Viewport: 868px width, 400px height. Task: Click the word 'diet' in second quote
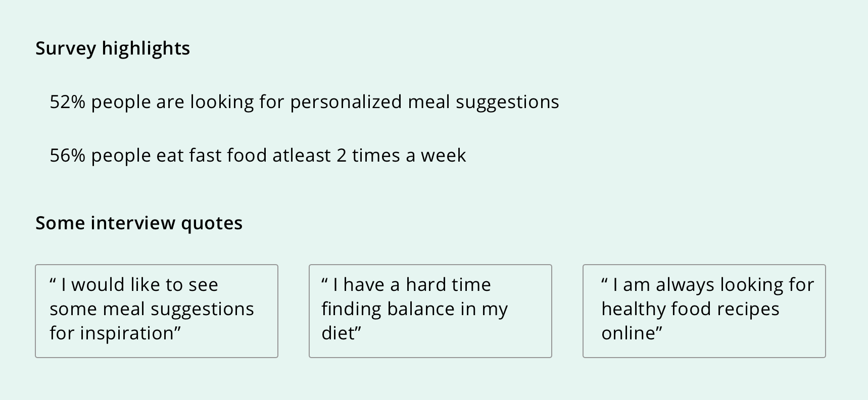[338, 333]
